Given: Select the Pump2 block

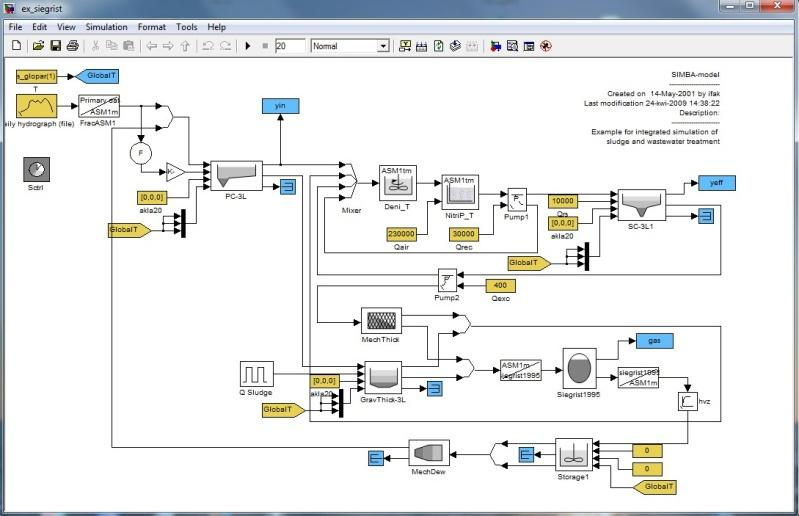Looking at the screenshot, I should 447,280.
